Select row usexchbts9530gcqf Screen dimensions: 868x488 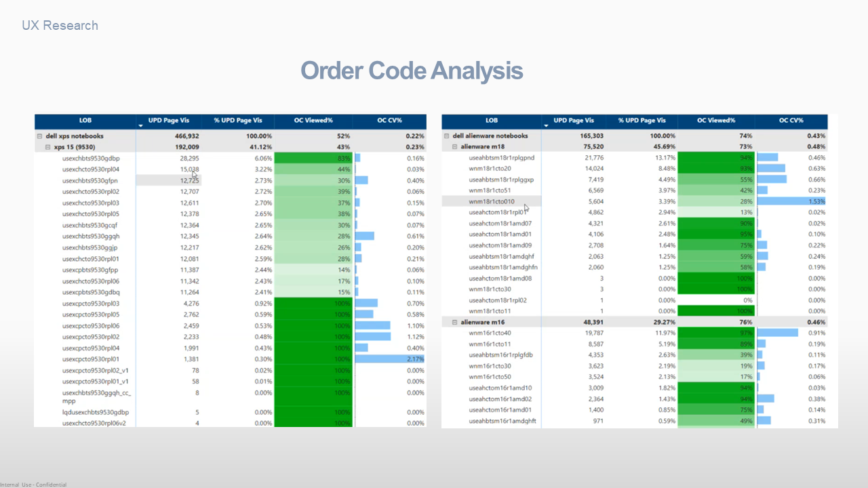231,225
